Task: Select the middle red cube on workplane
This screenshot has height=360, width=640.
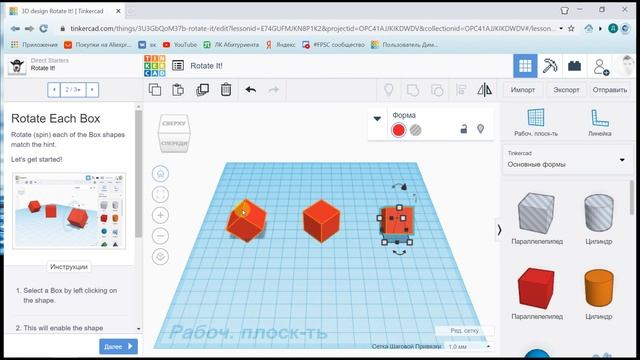Action: click(321, 221)
